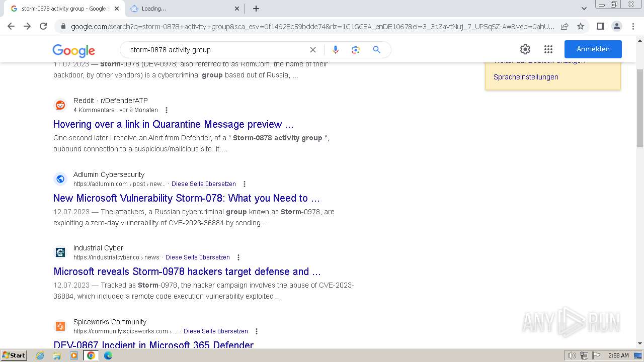Open Chrome three-dot menu
The height and width of the screenshot is (362, 644).
pyautogui.click(x=633, y=26)
